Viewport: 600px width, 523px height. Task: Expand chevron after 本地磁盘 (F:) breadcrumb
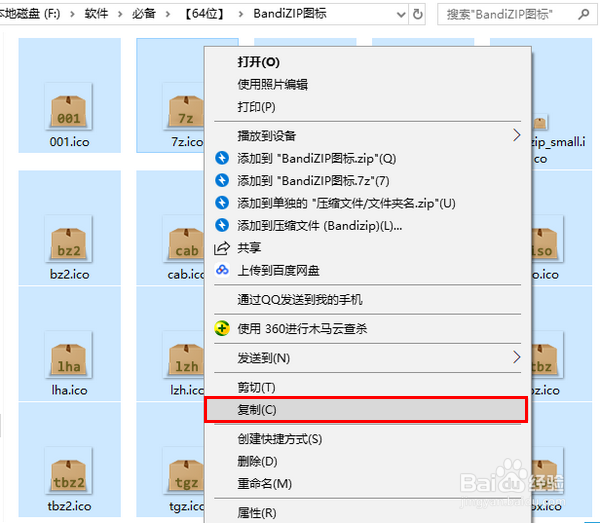point(72,14)
